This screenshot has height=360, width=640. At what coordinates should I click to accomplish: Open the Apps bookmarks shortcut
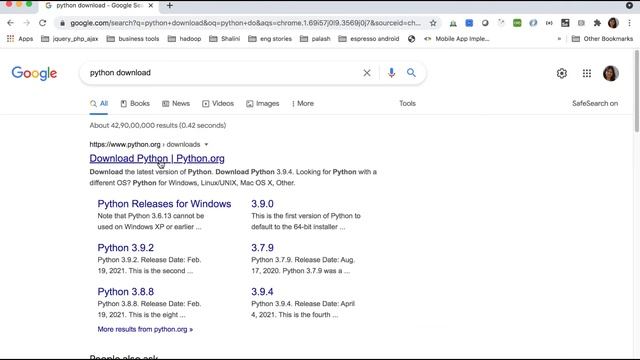coord(20,39)
